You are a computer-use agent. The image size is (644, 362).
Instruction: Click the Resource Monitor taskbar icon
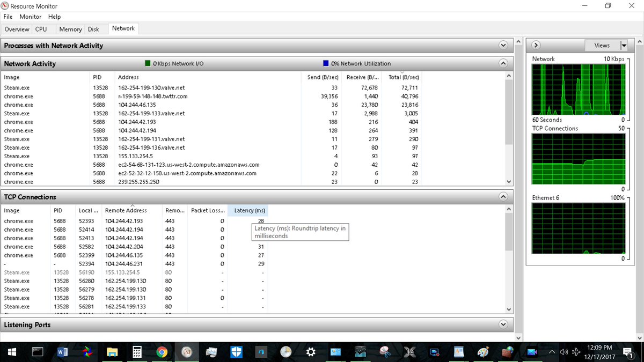[x=186, y=352]
